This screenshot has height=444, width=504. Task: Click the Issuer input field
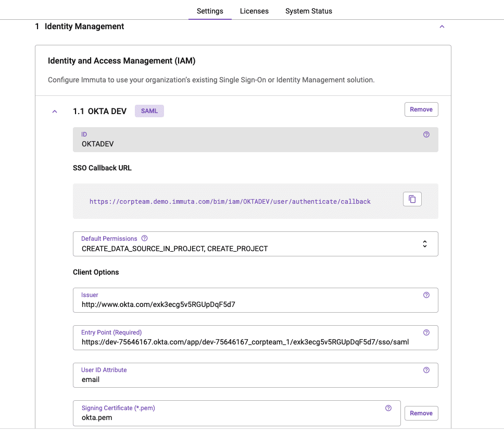point(256,300)
